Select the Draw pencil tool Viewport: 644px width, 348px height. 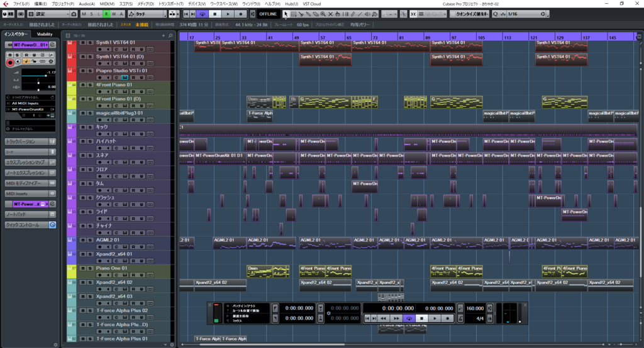point(353,14)
